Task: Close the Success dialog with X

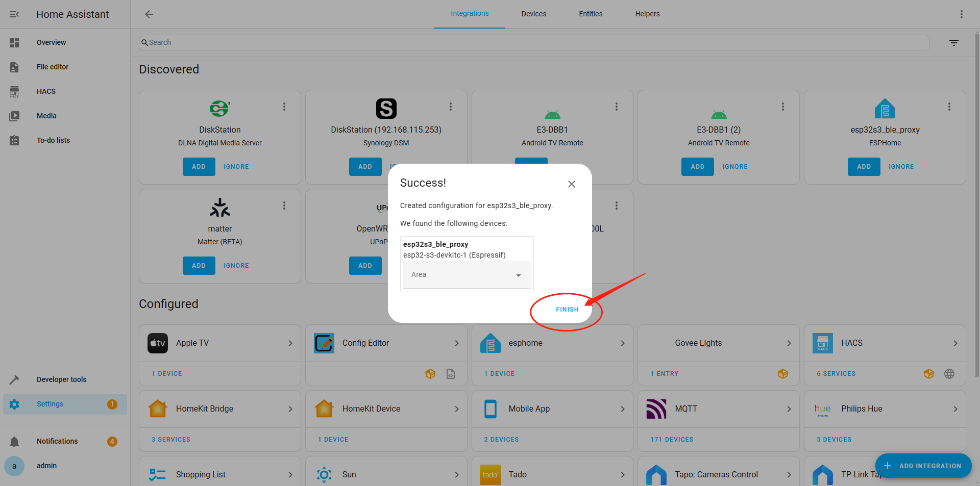Action: [571, 184]
